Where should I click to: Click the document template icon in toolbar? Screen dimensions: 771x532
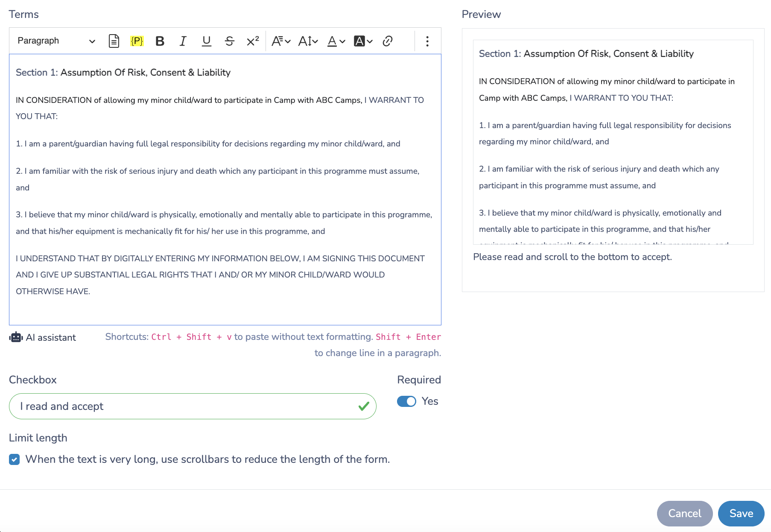click(x=114, y=41)
